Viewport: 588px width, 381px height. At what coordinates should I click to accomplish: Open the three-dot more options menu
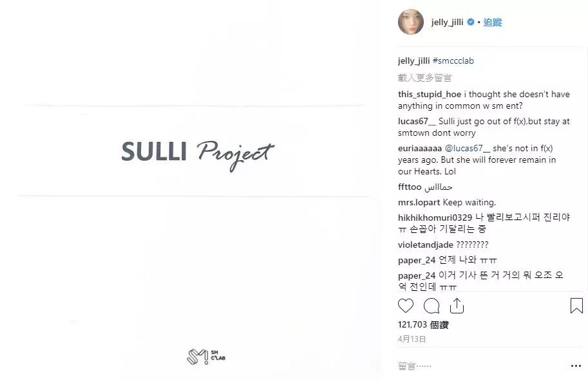(576, 366)
